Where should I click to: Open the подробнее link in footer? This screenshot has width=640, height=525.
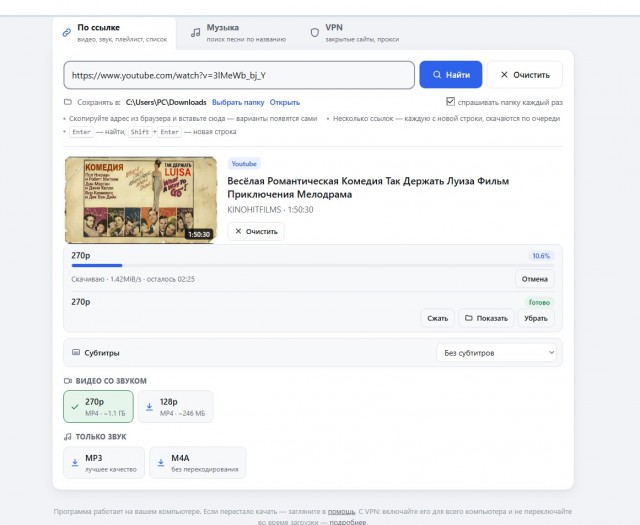(348, 522)
